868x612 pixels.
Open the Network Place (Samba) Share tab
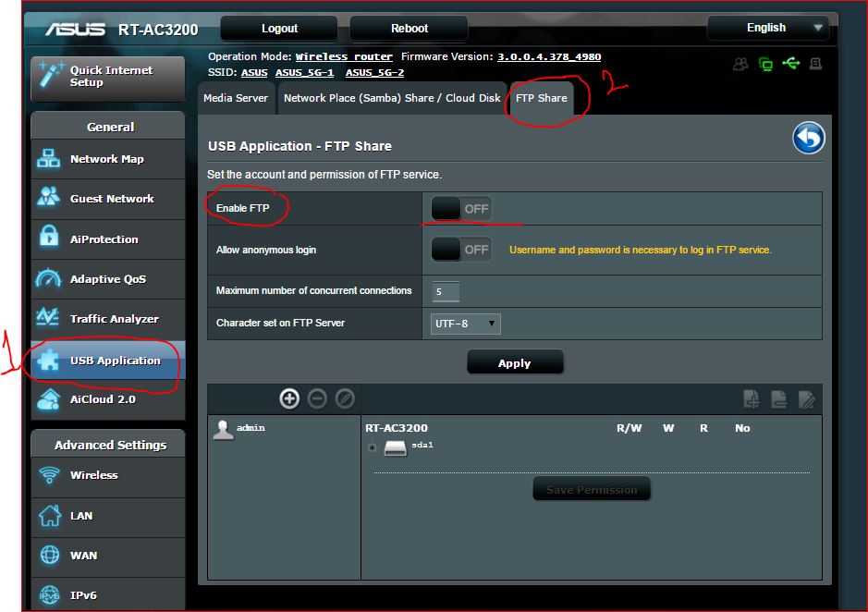click(391, 97)
